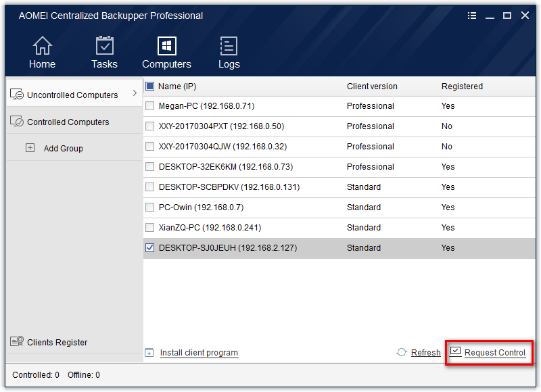Maximize the AOMEI Backupper window
Screen dimensions: 541x392
click(507, 16)
